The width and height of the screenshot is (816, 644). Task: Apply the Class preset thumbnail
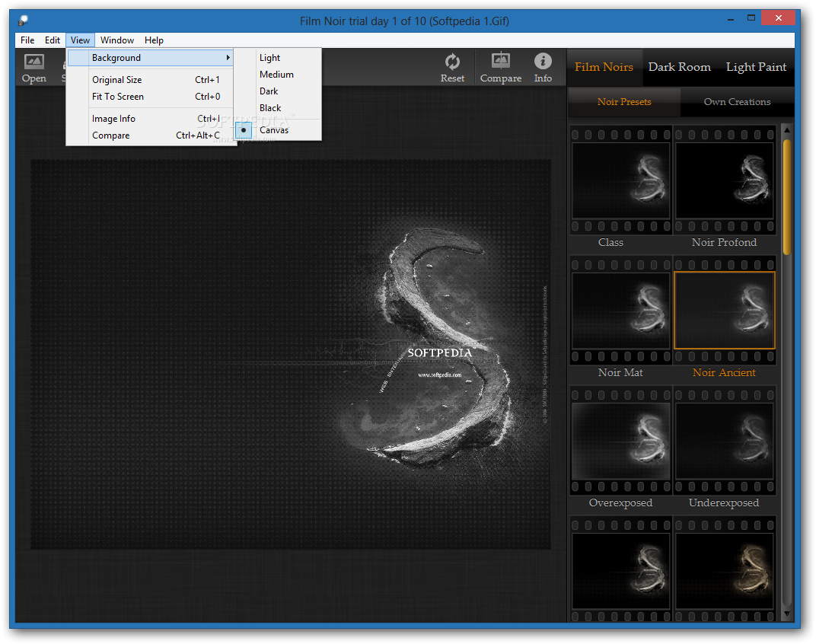point(621,180)
